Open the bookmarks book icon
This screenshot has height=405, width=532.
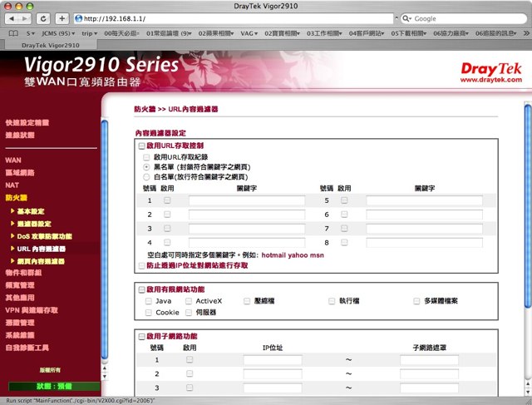pos(13,33)
